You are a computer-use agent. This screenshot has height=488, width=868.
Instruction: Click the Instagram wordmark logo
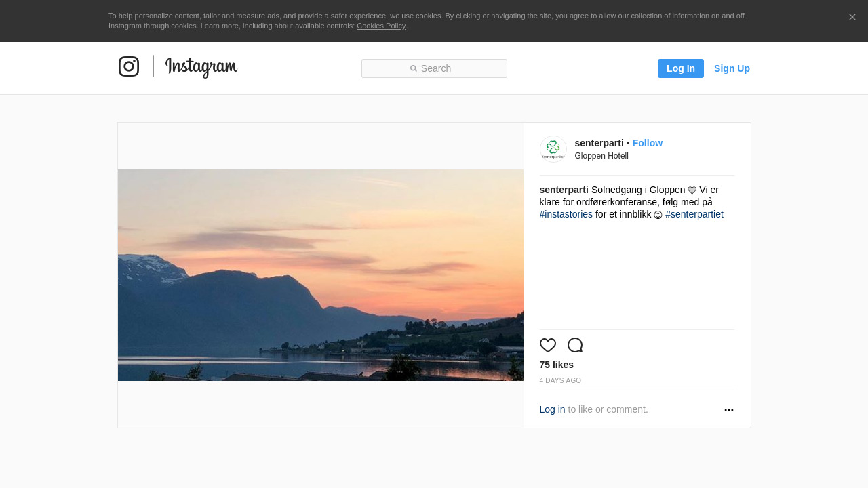201,67
